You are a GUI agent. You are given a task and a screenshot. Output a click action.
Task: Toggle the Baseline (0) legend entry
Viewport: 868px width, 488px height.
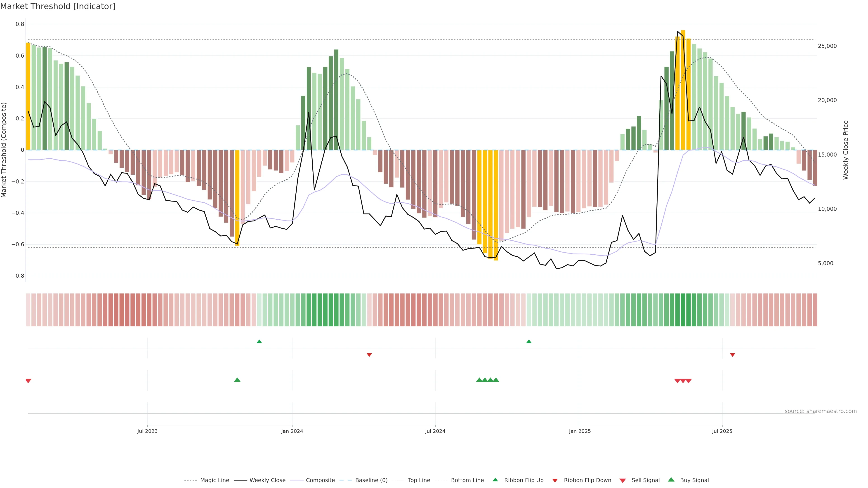(x=371, y=480)
